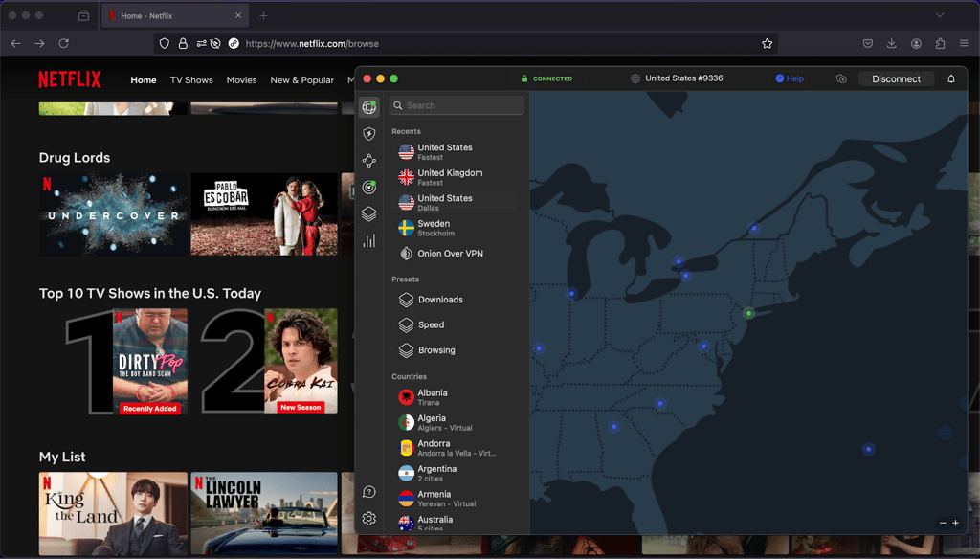Bookmark this page with star icon
The image size is (980, 559).
767,44
